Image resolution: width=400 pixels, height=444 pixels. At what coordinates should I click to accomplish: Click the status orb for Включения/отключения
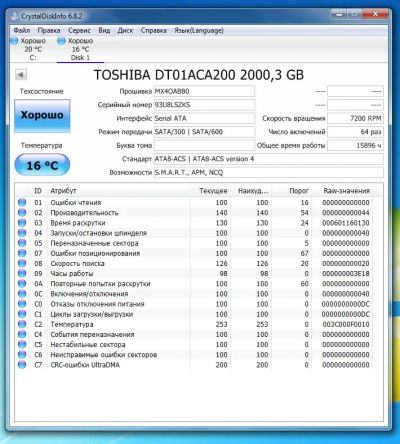pos(22,294)
